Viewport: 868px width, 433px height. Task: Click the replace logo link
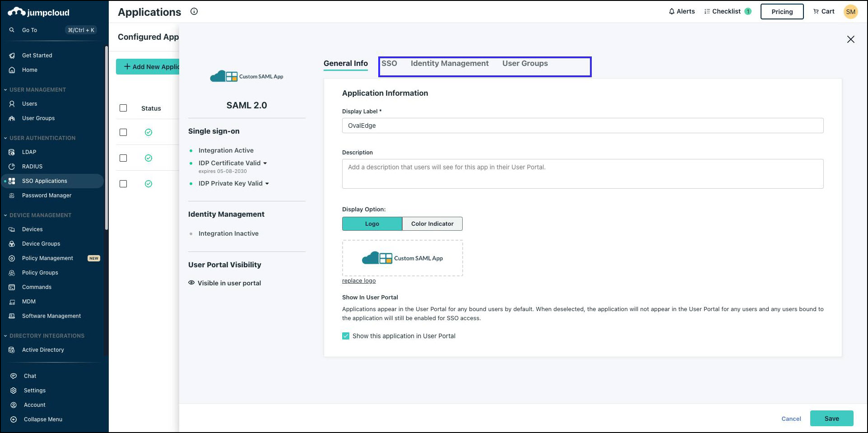[x=359, y=281]
